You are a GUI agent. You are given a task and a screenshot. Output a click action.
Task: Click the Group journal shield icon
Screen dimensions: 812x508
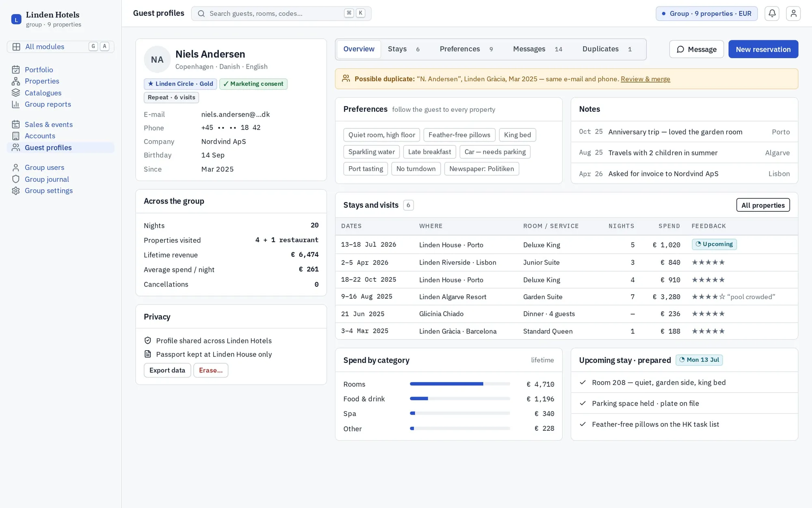16,179
